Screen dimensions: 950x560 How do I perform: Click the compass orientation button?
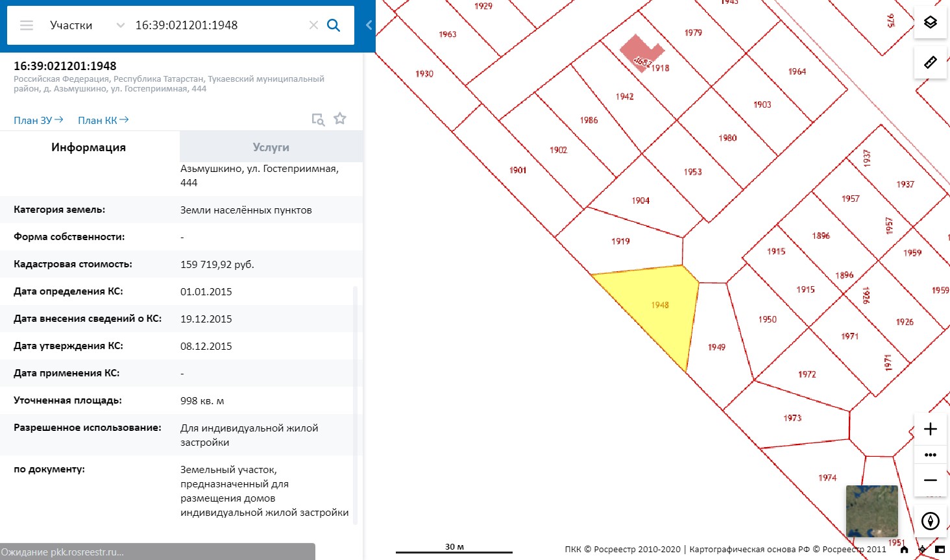[x=930, y=521]
